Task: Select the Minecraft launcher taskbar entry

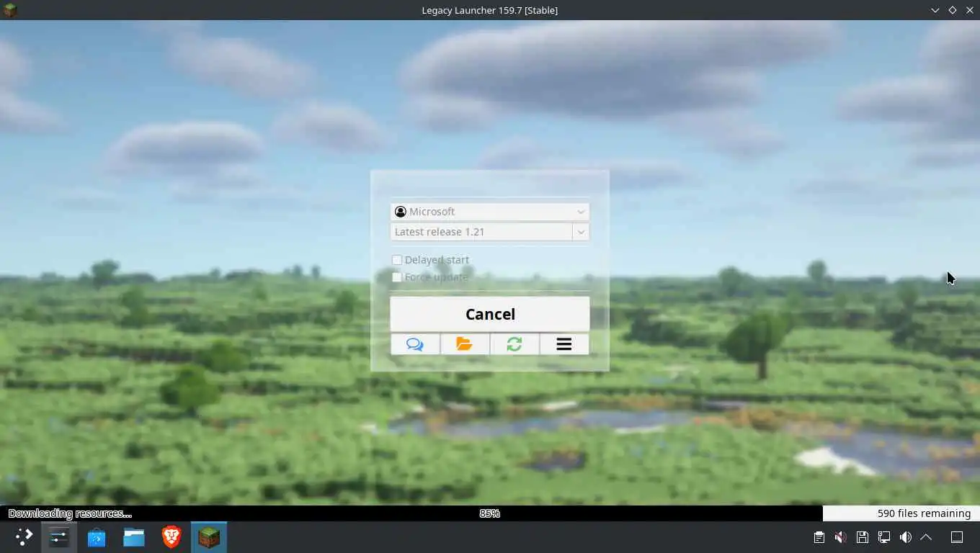Action: click(209, 537)
